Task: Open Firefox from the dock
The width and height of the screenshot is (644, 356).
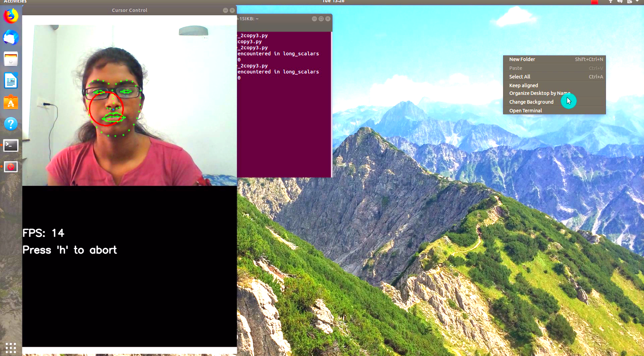Action: (10, 16)
